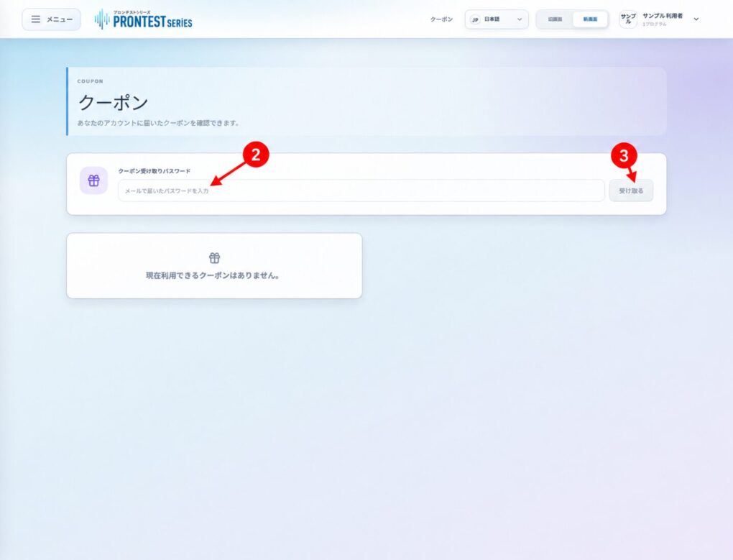Click the purple gift icon beside the password field
Image resolution: width=733 pixels, height=560 pixels.
click(x=94, y=180)
